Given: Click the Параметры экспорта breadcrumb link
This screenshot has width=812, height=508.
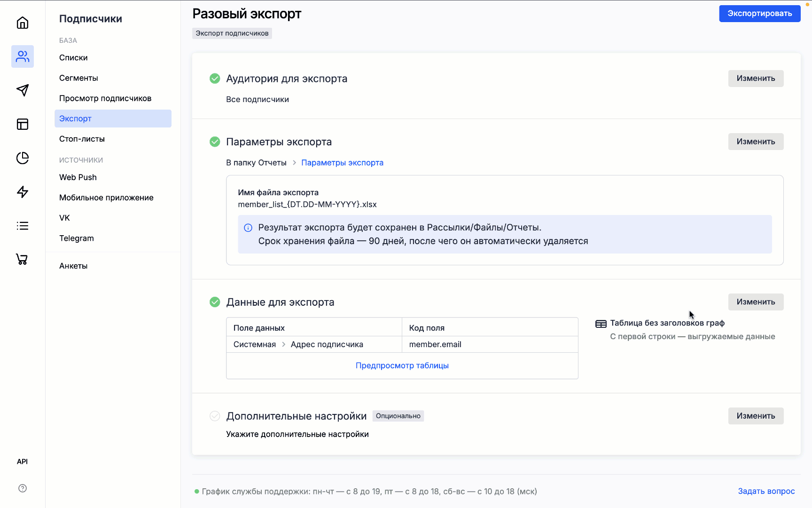Looking at the screenshot, I should pyautogui.click(x=342, y=163).
